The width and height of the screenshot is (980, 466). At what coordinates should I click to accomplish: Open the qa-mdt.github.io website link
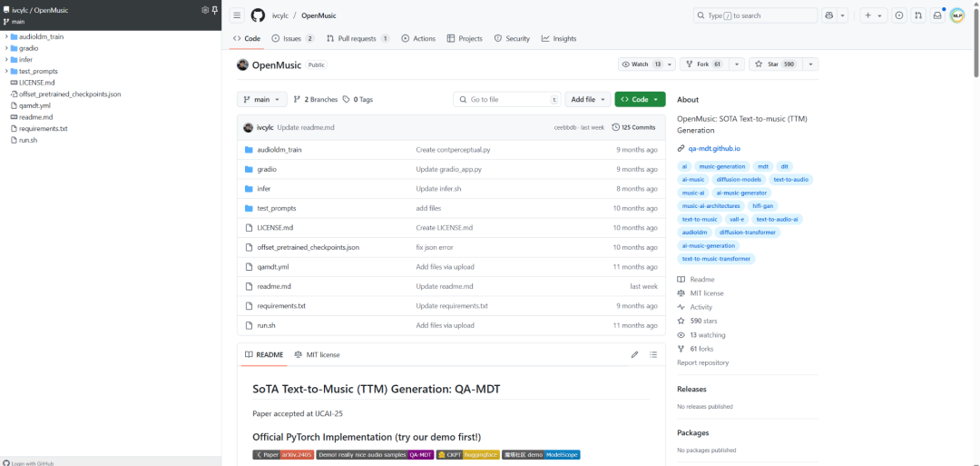coord(714,149)
